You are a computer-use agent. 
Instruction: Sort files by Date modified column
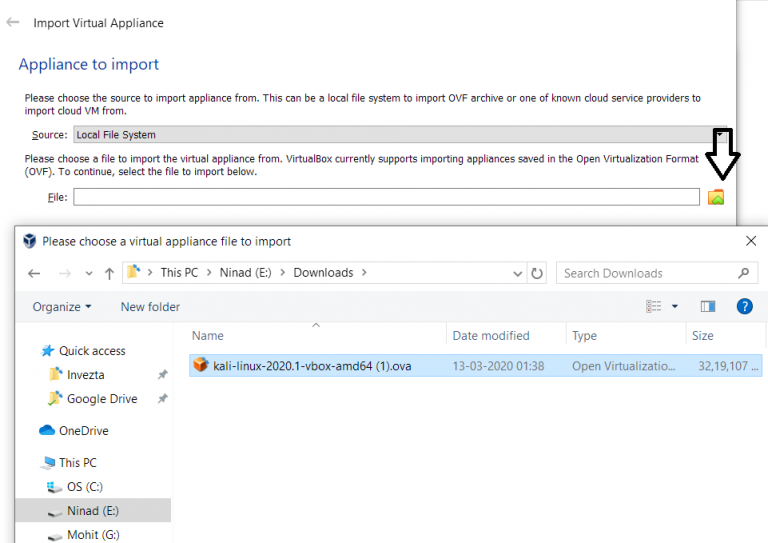(x=491, y=336)
